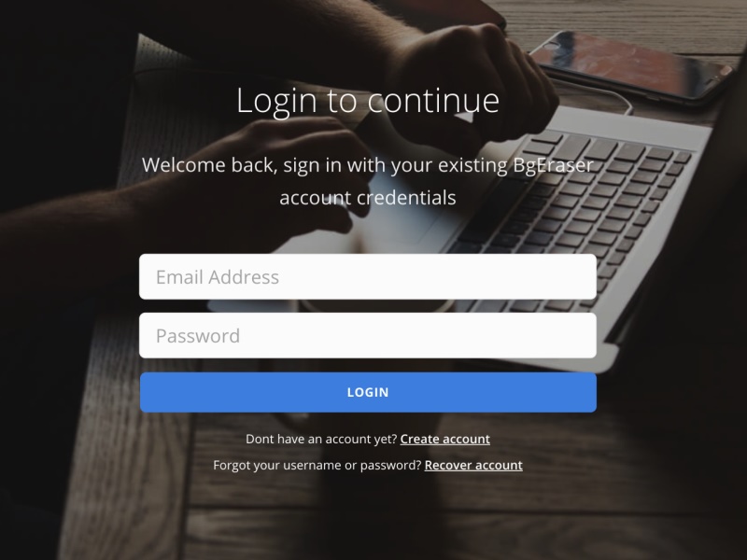Click the 'Welcome back' subtitle text
Screen dimensions: 747x560
click(x=367, y=181)
